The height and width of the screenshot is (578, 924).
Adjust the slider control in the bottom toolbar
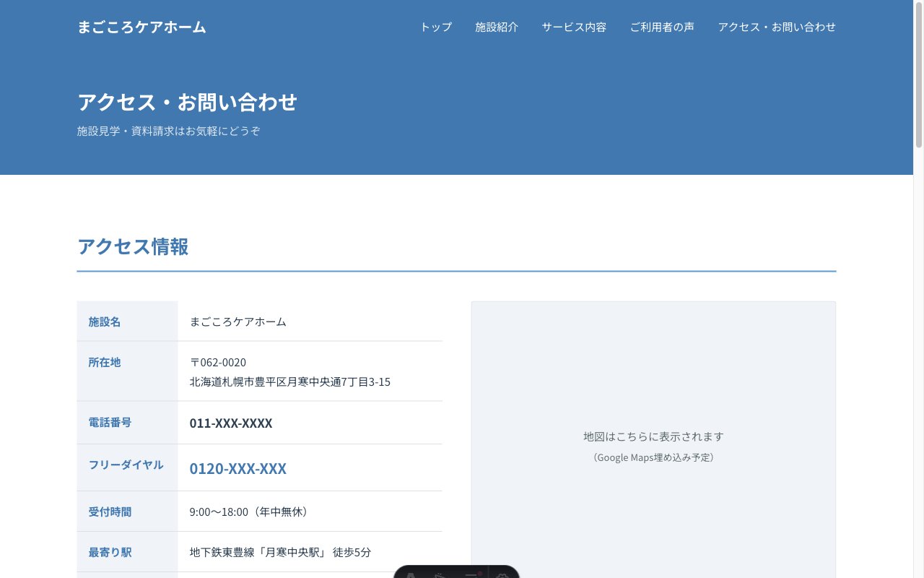pyautogui.click(x=473, y=574)
